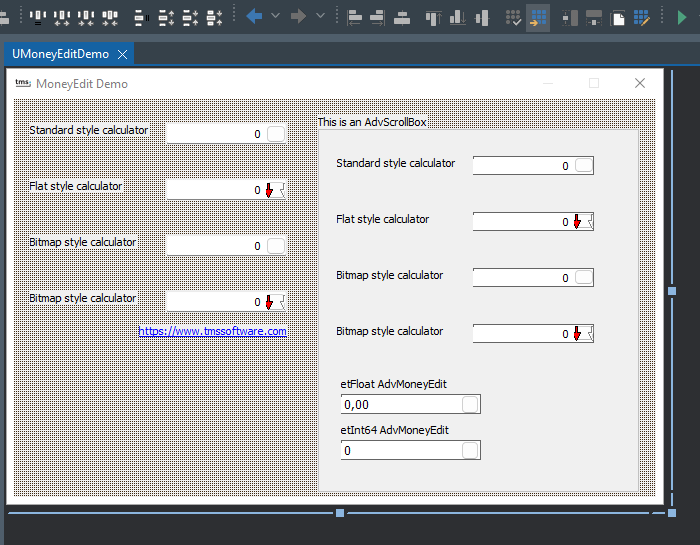
Task: Click the Align Right Edges icon
Action: (378, 18)
